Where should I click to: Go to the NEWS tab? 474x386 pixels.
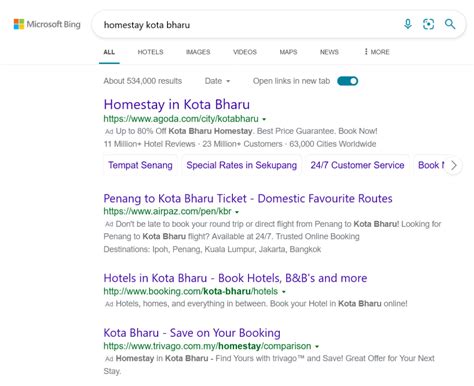click(329, 52)
